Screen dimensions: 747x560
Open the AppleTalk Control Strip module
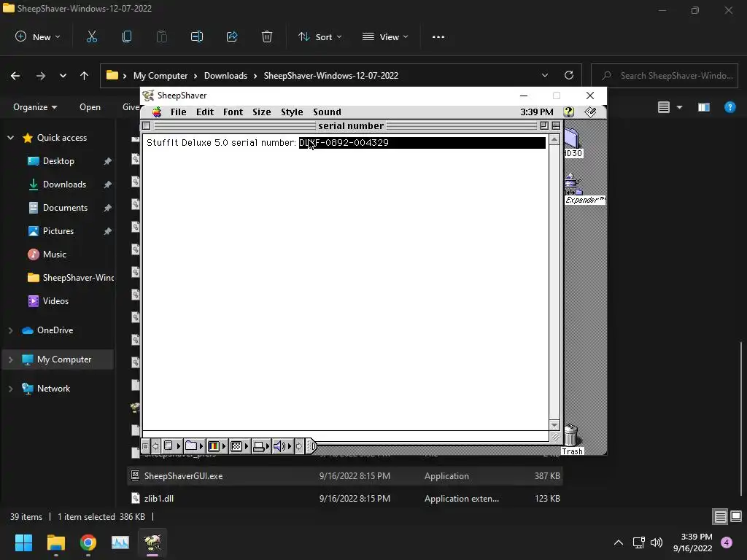[171, 446]
